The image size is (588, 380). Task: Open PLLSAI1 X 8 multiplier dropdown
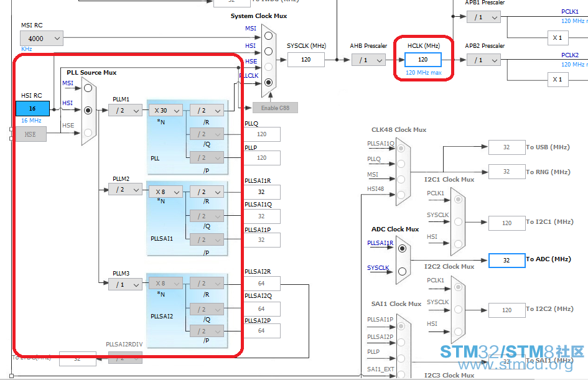[x=166, y=192]
